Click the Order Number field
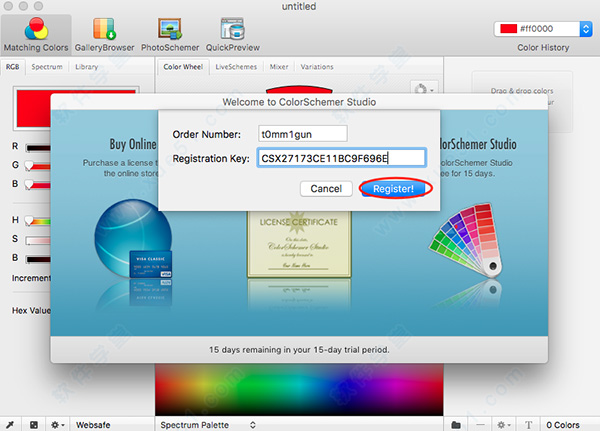Viewport: 600px width, 431px height. 303,134
